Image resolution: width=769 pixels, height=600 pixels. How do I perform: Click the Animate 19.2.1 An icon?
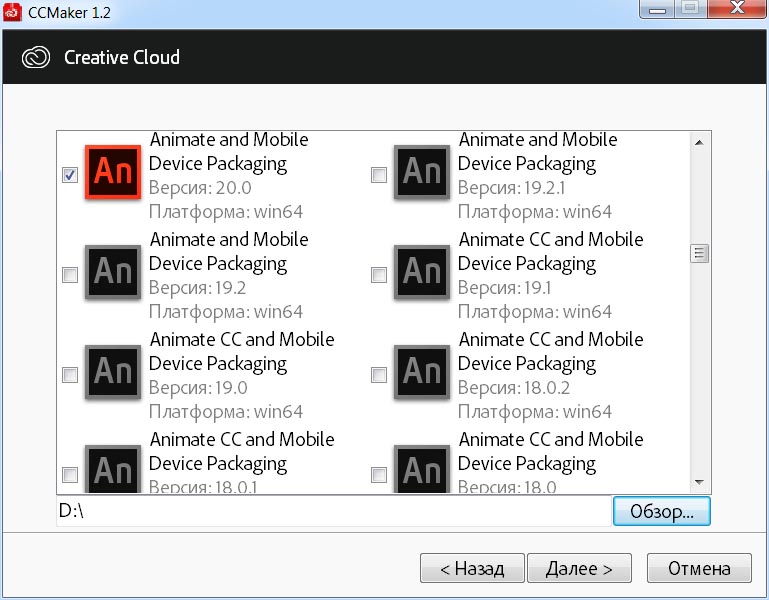coord(422,172)
